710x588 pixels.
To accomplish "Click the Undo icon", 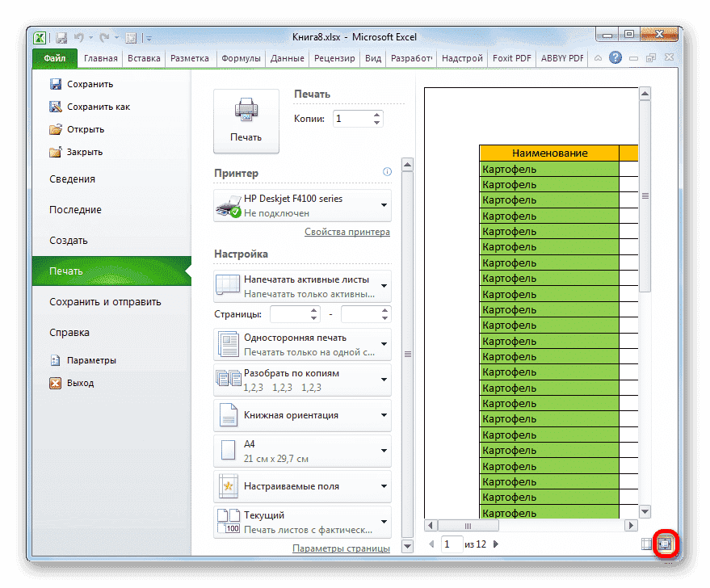I will (78, 37).
